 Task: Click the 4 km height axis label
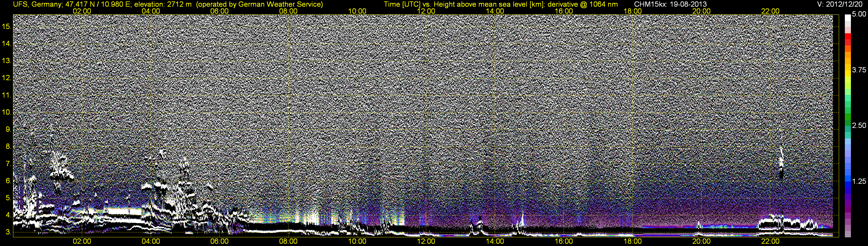(x=8, y=215)
